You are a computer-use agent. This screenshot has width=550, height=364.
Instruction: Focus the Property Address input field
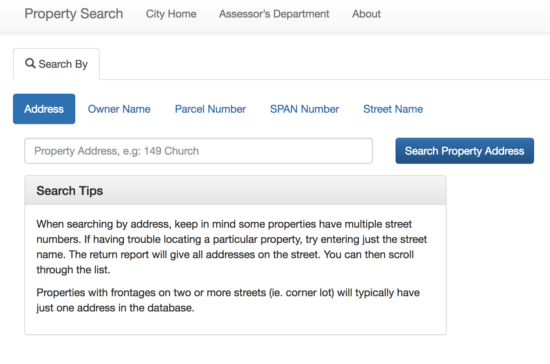199,151
